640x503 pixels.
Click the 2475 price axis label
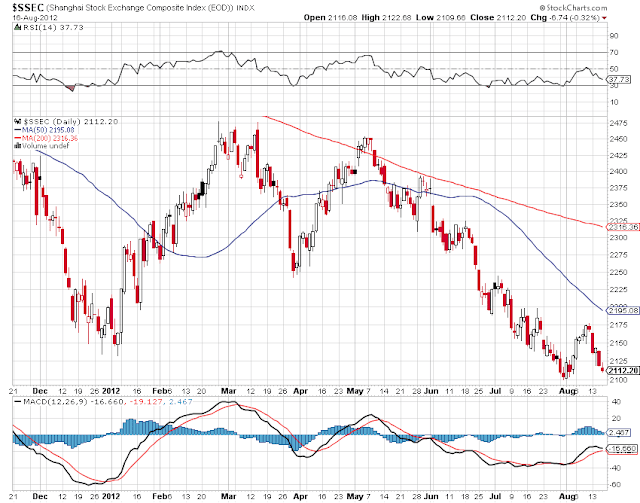click(x=618, y=124)
